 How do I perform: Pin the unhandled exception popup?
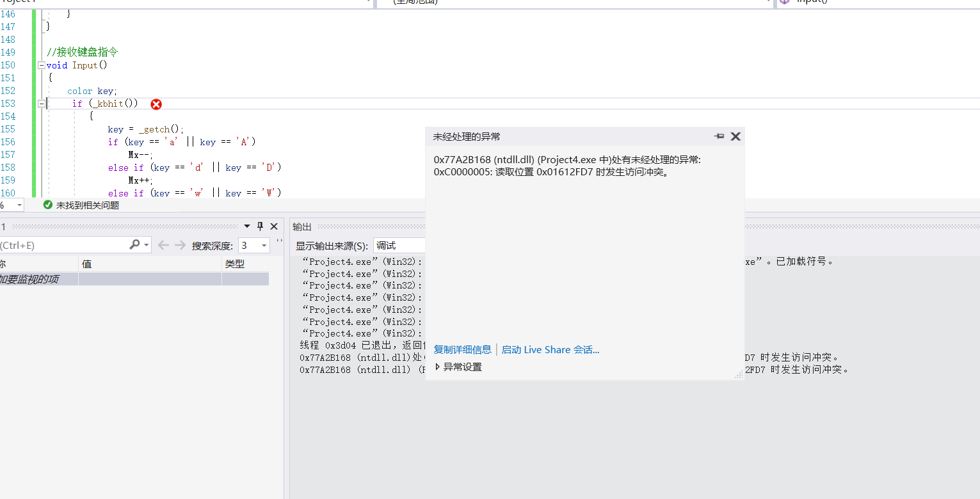(719, 136)
